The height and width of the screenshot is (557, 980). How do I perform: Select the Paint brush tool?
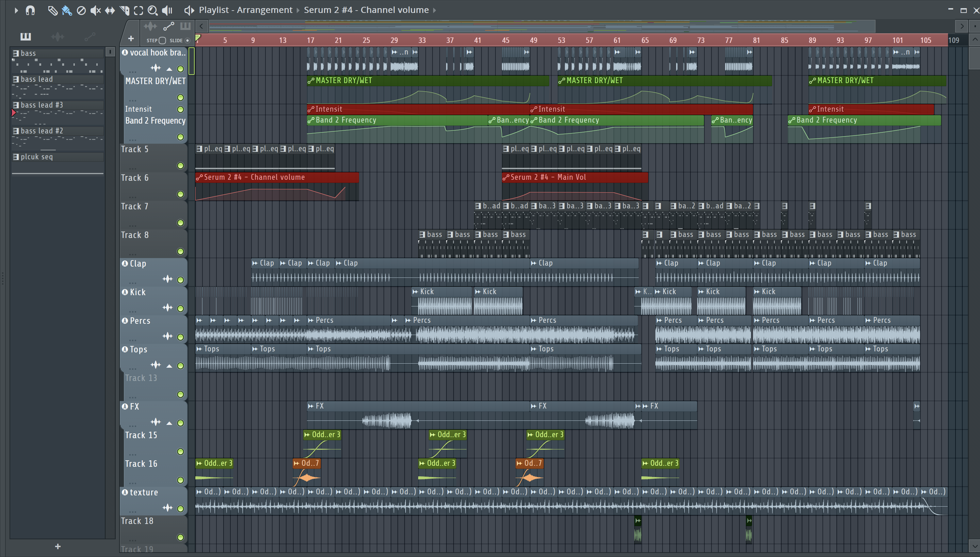[x=67, y=10]
